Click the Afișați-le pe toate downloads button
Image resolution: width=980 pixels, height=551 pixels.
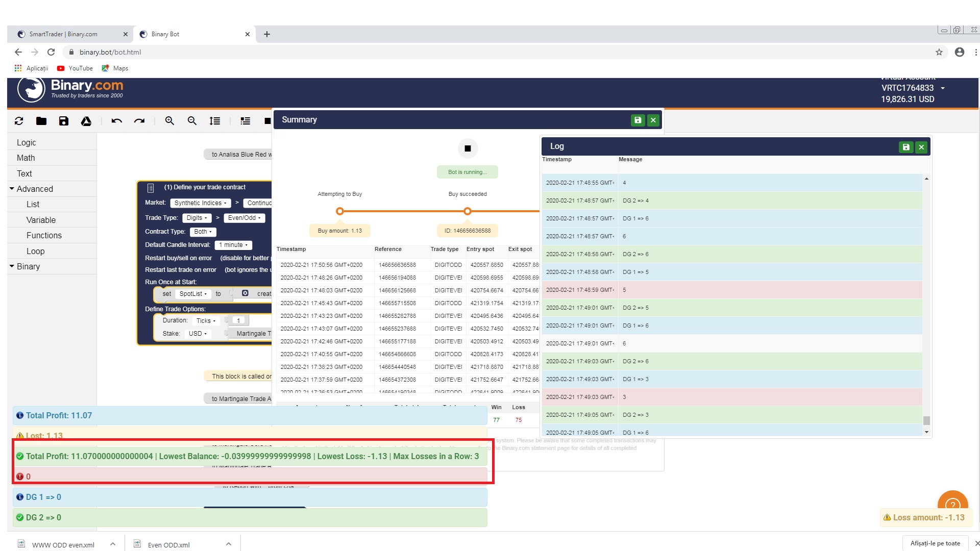(x=935, y=543)
